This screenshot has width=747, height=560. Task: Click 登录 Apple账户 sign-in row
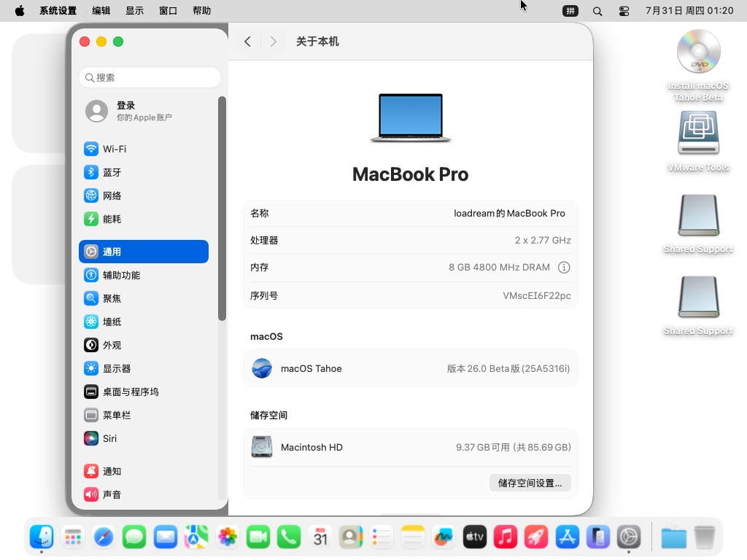[x=144, y=111]
